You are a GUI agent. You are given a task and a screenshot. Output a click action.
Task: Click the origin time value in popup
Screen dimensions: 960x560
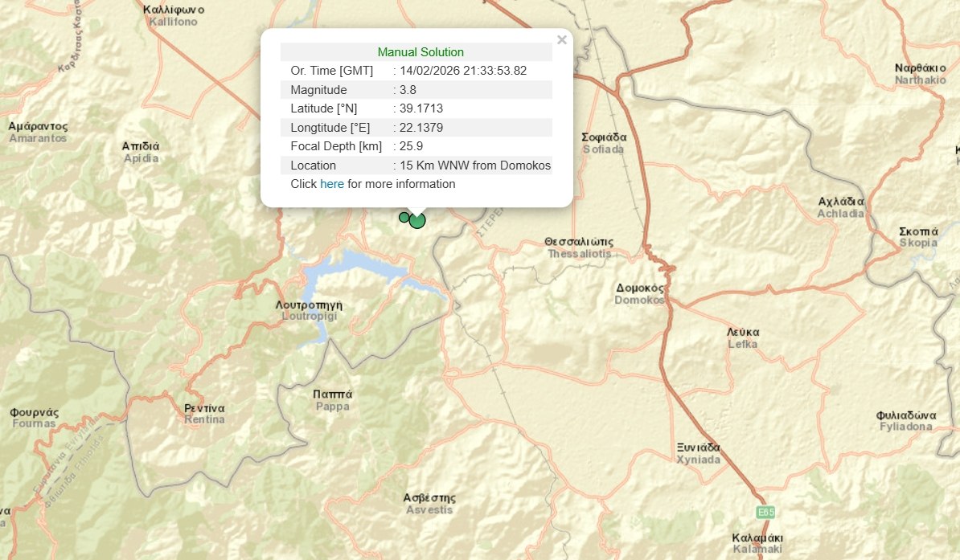[x=463, y=71]
